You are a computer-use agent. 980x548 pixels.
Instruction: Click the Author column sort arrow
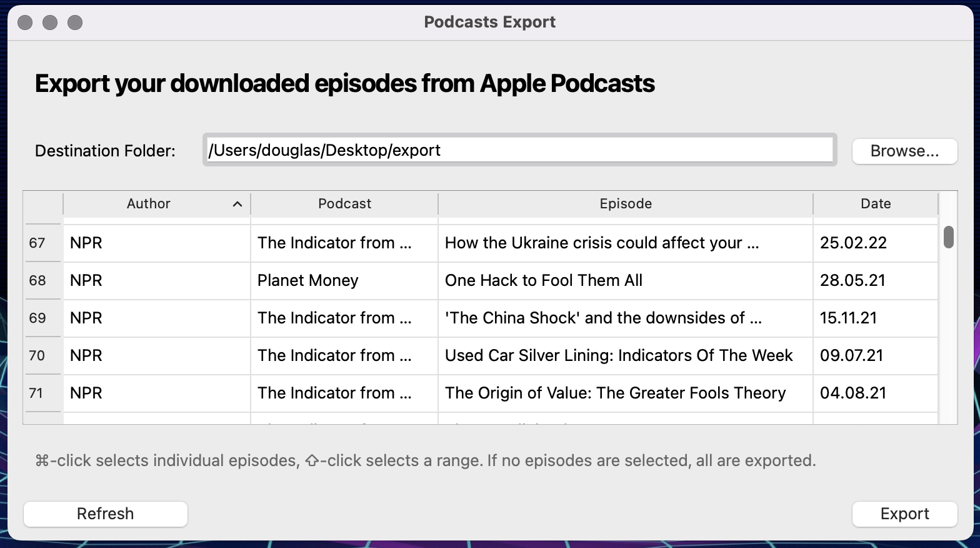pyautogui.click(x=237, y=204)
